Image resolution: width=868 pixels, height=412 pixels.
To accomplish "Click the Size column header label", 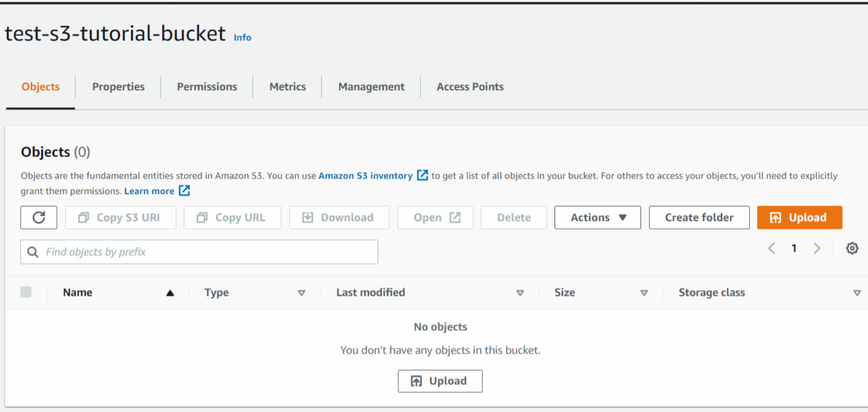I will [x=564, y=293].
